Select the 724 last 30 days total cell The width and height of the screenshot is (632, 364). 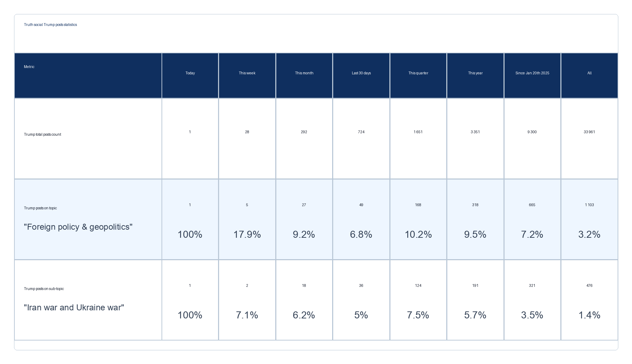(x=361, y=132)
